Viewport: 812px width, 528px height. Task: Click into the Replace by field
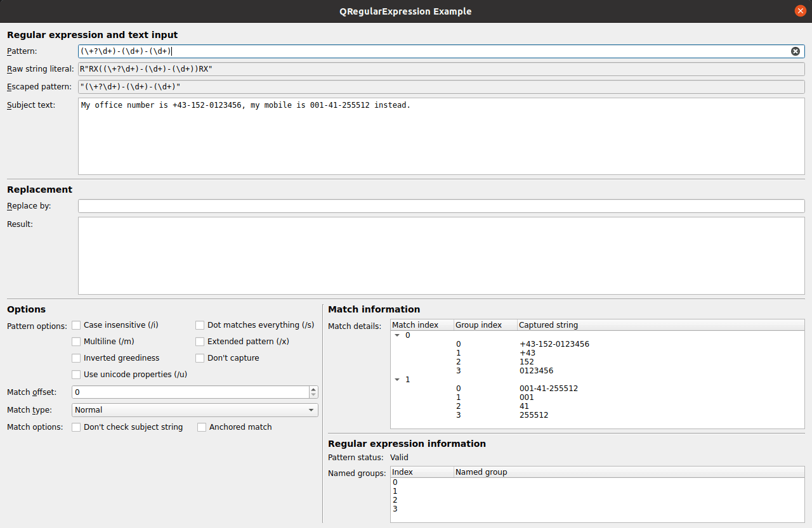tap(441, 206)
